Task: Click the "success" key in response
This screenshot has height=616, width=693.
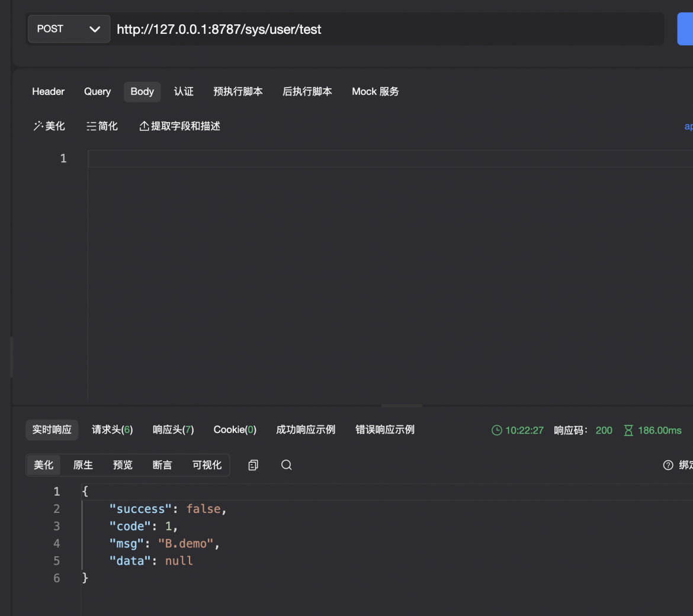Action: coord(140,509)
